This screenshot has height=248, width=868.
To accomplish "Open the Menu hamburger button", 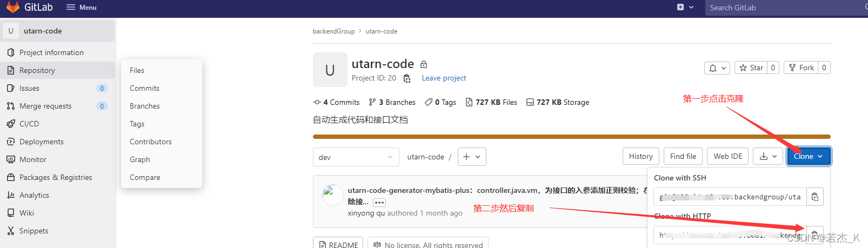I will [81, 8].
